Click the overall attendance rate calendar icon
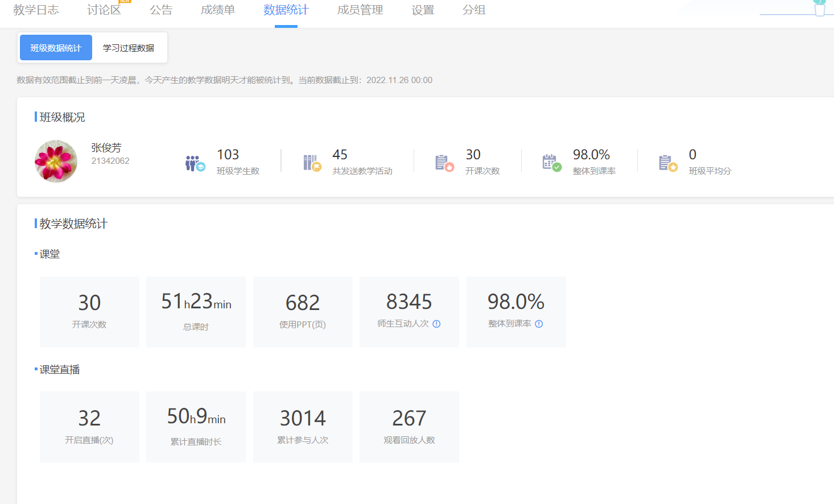Viewport: 834px width, 504px height. click(x=551, y=163)
